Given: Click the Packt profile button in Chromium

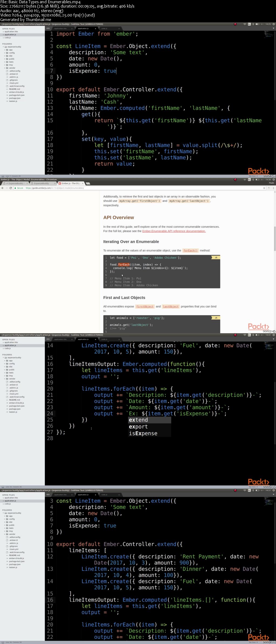Looking at the screenshot, I should 271,183.
